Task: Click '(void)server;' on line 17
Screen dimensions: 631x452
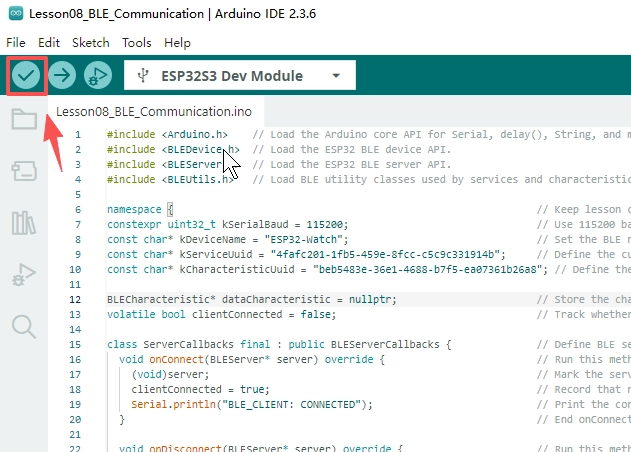Action: point(170,374)
